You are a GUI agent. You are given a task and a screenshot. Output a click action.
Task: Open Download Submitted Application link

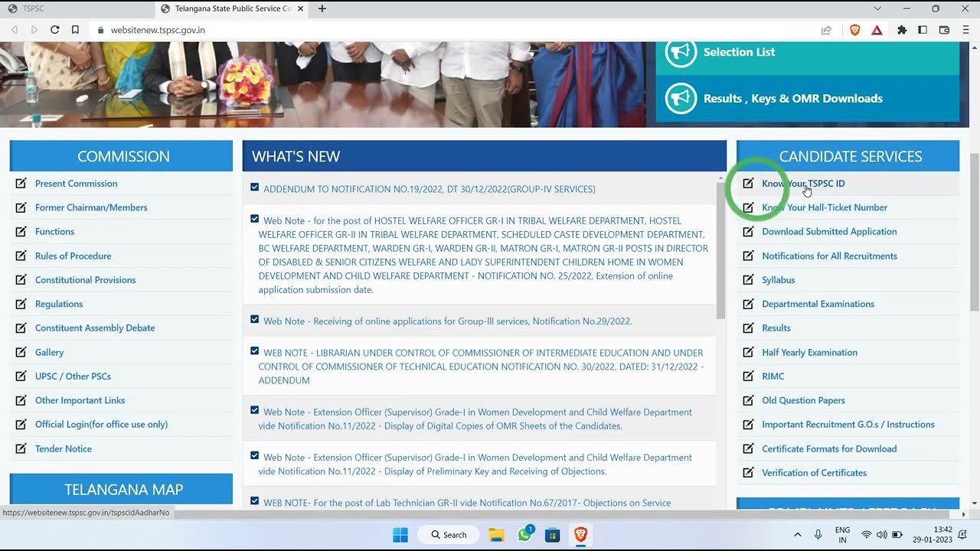[x=829, y=231]
